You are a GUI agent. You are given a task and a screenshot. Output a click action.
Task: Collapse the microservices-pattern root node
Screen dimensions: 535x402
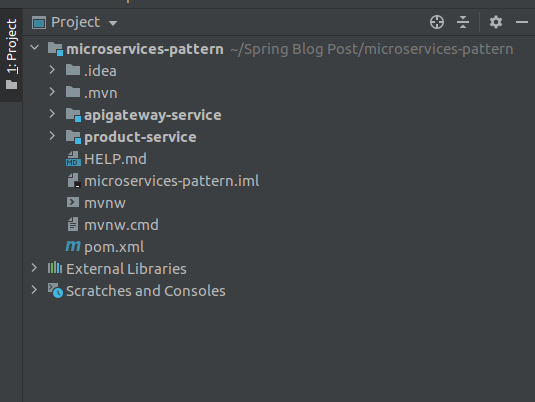coord(35,47)
